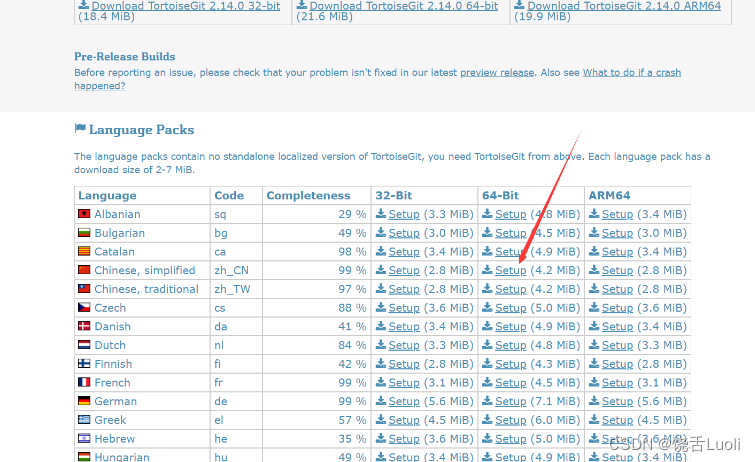Click French flag icon

pyautogui.click(x=84, y=382)
